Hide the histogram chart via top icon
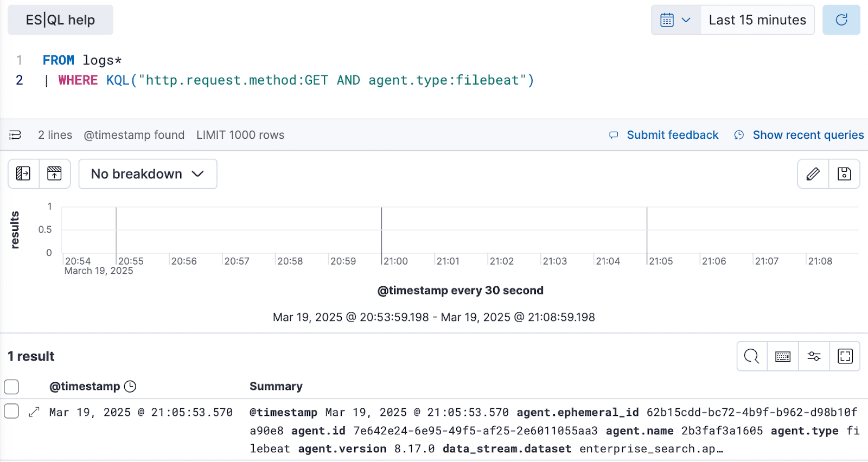Image resolution: width=868 pixels, height=462 pixels. click(x=55, y=174)
